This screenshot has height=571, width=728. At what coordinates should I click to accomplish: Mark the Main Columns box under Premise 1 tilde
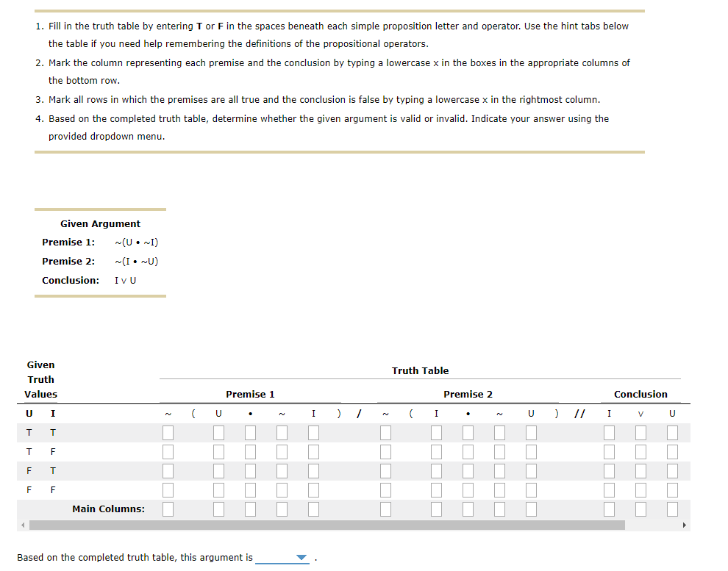[168, 509]
